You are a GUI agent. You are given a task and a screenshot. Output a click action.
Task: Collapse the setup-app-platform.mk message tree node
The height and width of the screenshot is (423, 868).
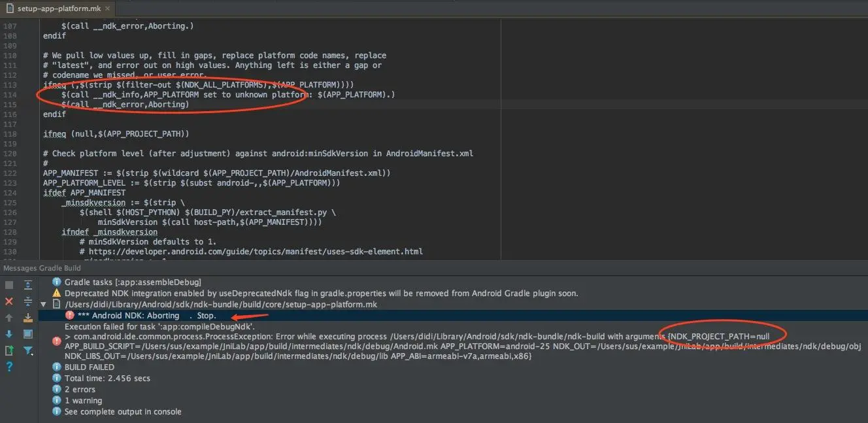point(43,304)
